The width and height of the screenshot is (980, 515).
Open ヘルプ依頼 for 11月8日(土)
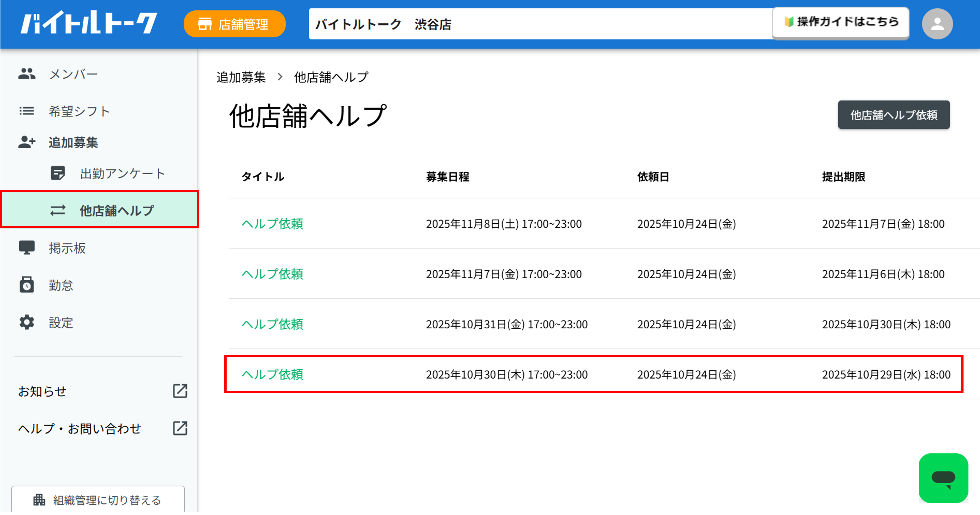click(272, 224)
